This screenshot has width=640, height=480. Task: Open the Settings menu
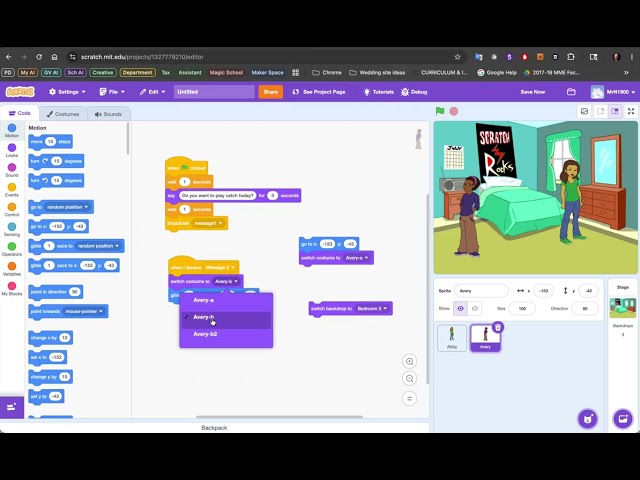click(x=67, y=92)
